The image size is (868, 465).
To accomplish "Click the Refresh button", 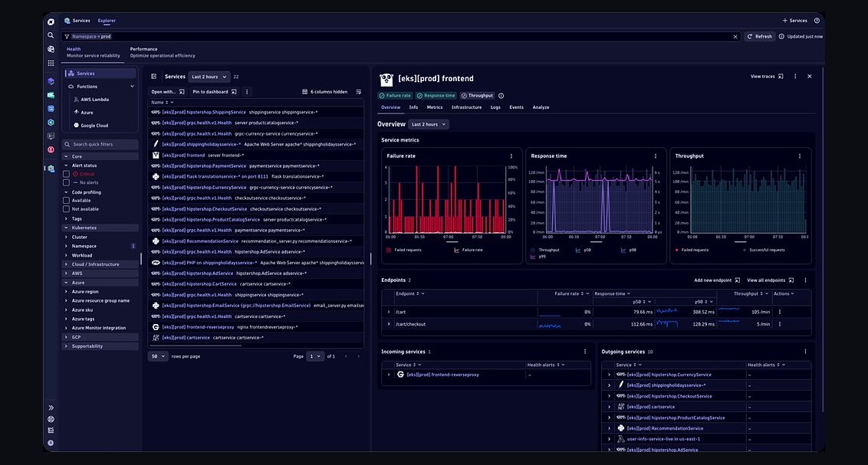I will (x=759, y=37).
